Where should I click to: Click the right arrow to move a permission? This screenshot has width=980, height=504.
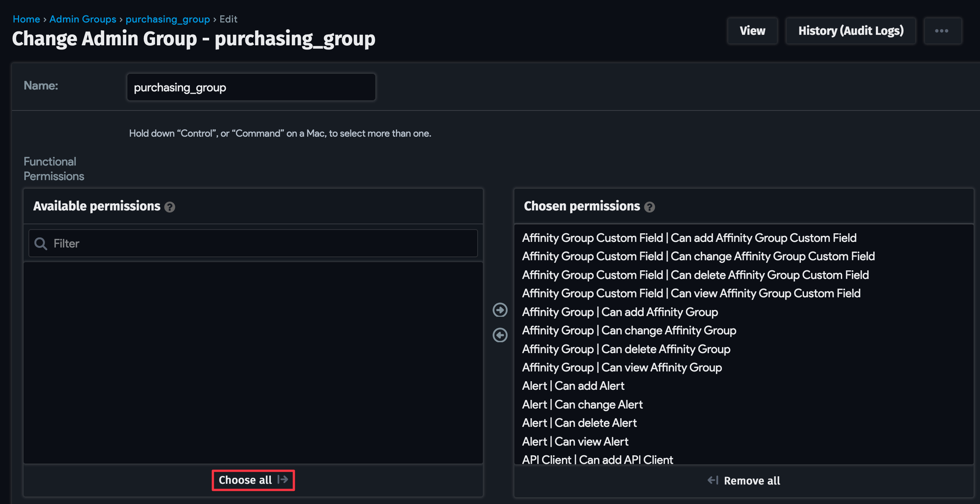(x=499, y=310)
